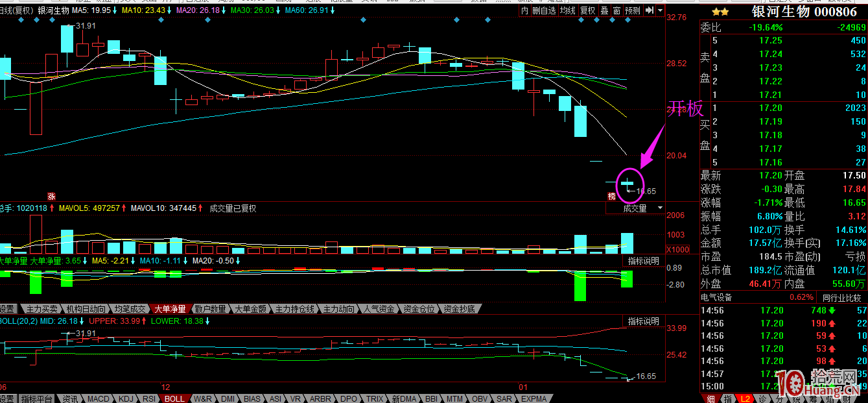Open the 成交量 indicator dropdown

635,208
